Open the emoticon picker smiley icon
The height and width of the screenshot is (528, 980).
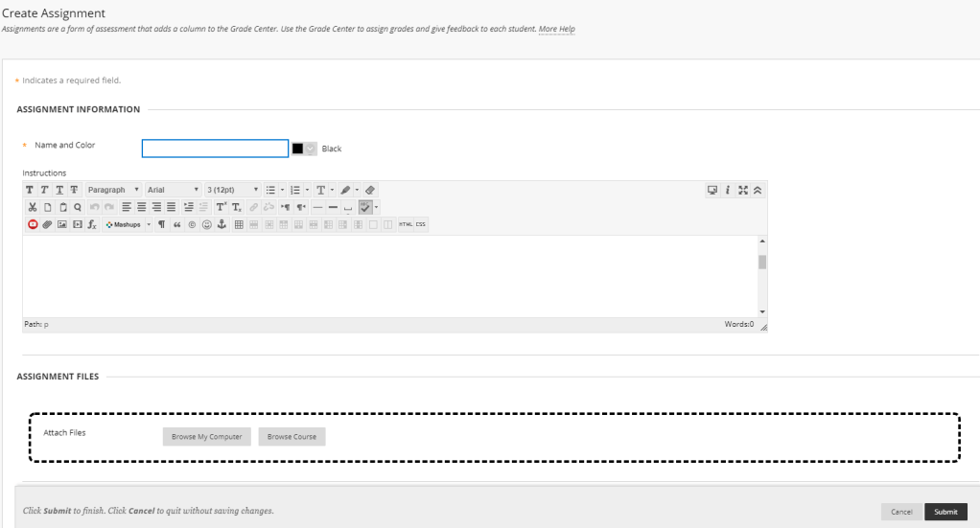coord(207,224)
